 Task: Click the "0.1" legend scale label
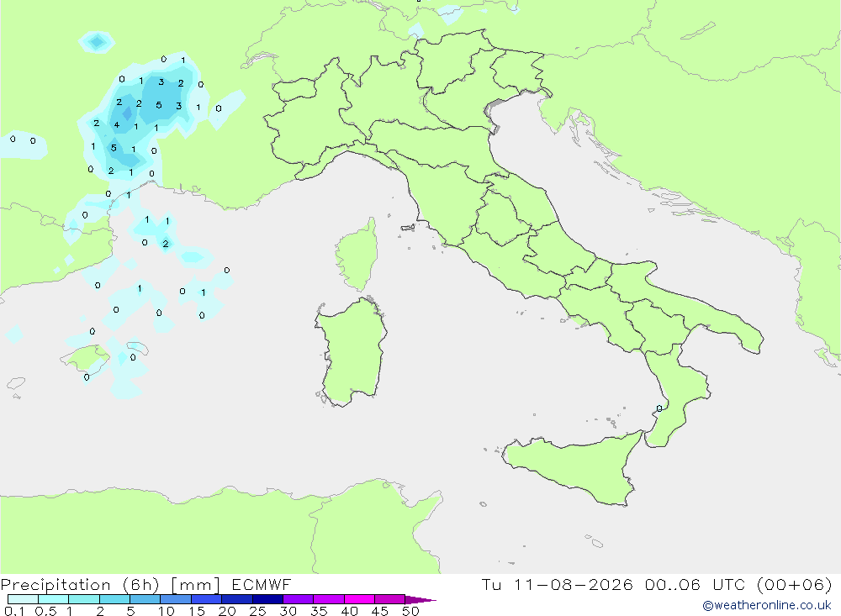click(x=14, y=611)
